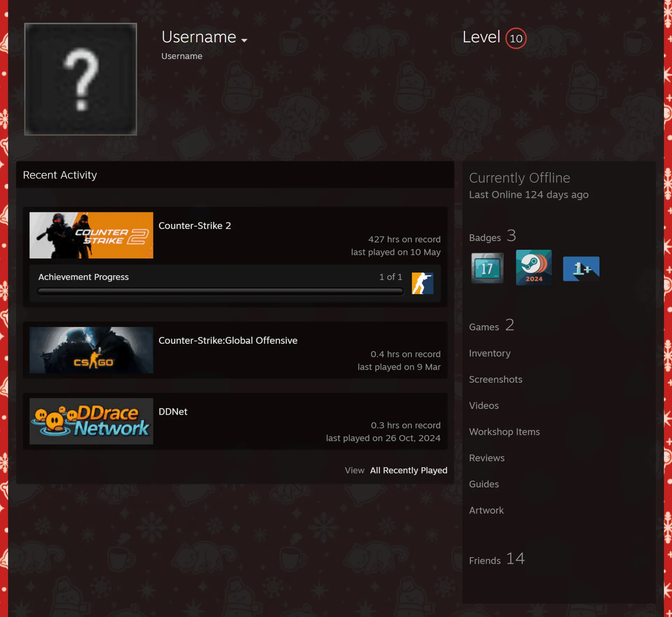This screenshot has width=672, height=617.
Task: Open the Counter-Strike 2 title link
Action: point(195,226)
